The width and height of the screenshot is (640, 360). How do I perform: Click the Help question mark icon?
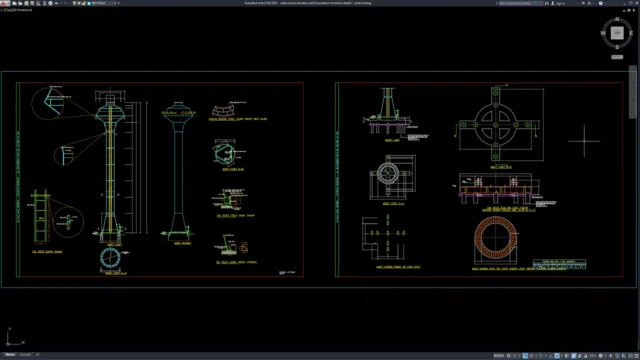coord(601,3)
